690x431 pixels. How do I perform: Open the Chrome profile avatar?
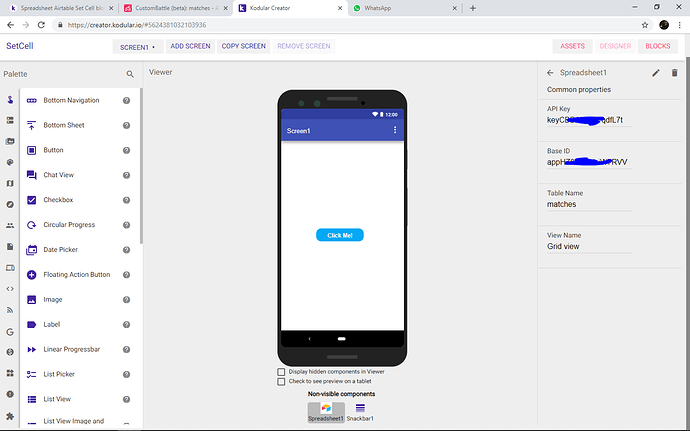click(664, 25)
